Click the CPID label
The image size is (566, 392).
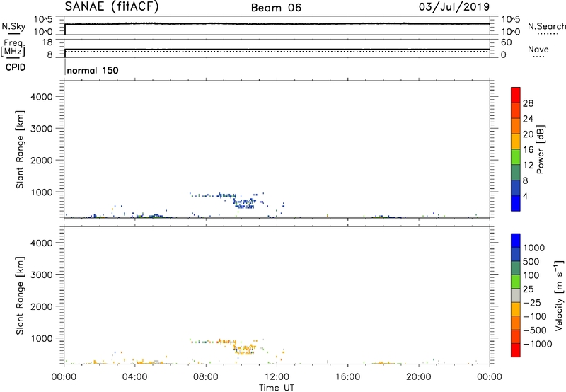(16, 67)
